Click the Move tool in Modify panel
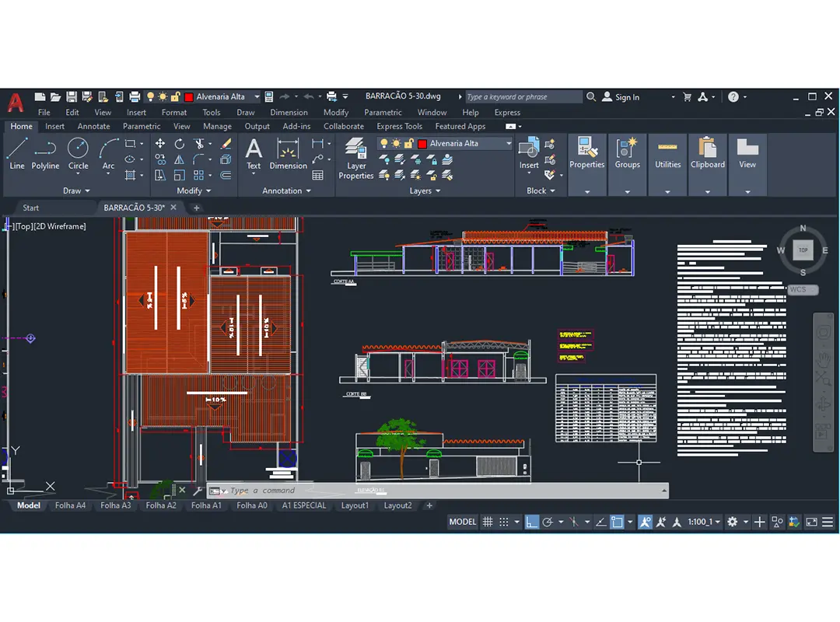The width and height of the screenshot is (840, 622). click(x=160, y=144)
